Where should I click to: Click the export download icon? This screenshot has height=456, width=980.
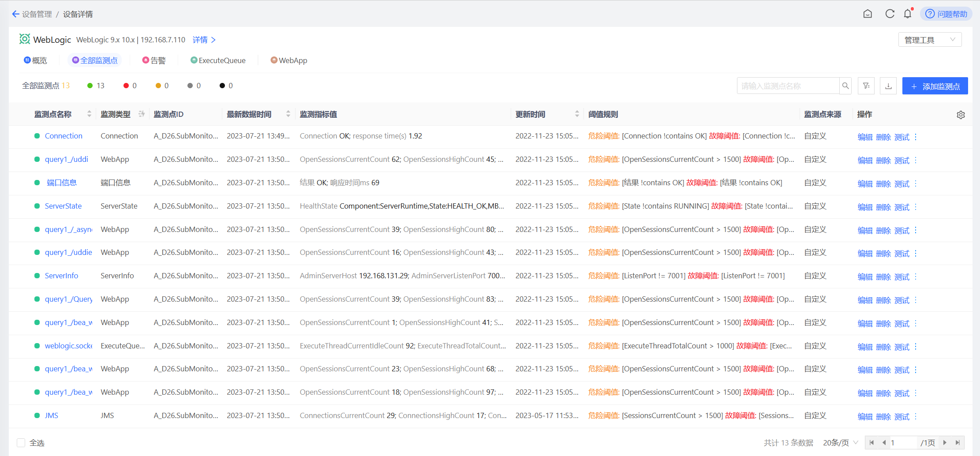(x=888, y=86)
